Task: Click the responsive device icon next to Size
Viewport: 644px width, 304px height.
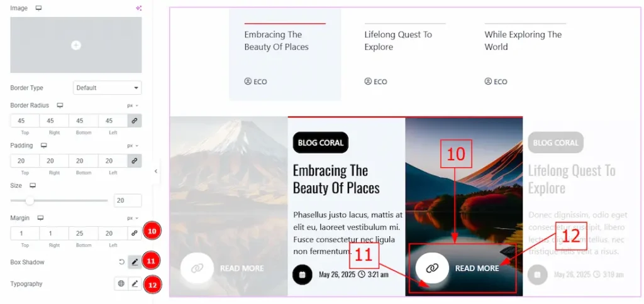Action: [33, 186]
